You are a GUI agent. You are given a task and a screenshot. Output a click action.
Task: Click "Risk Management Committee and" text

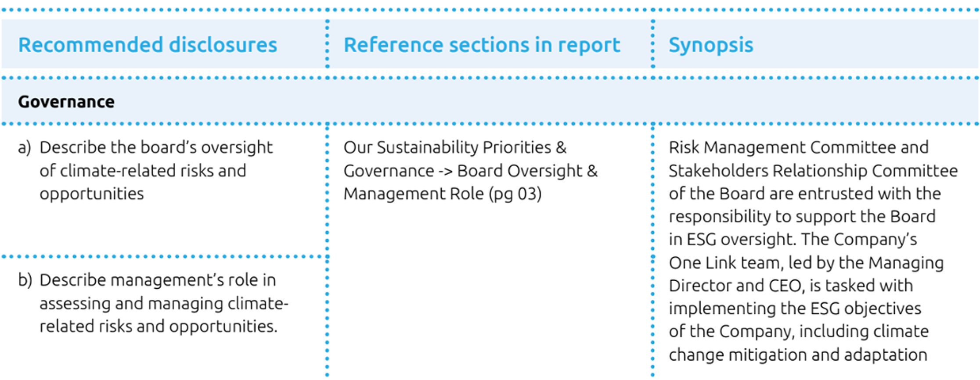pyautogui.click(x=798, y=148)
